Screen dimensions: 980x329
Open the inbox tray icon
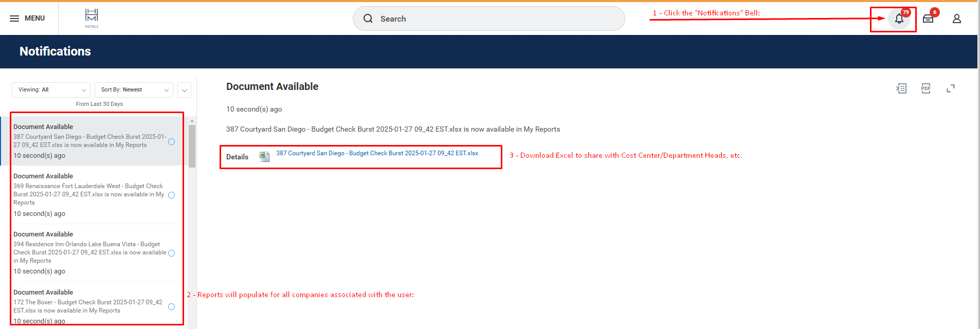point(928,19)
